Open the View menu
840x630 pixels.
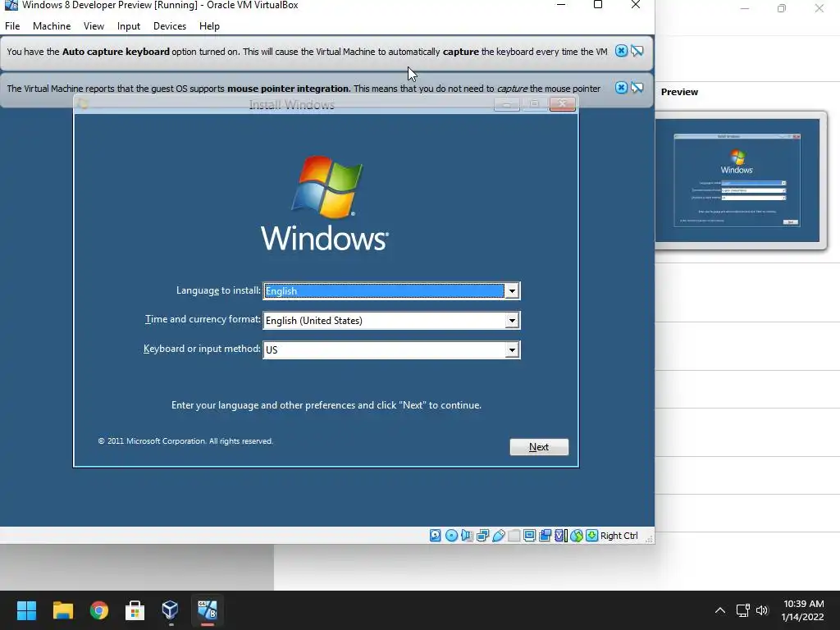[94, 25]
